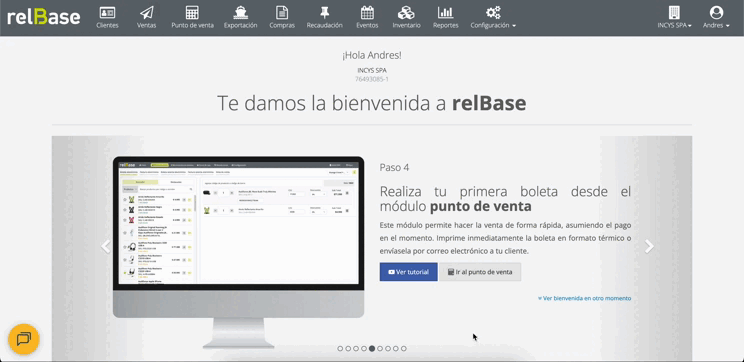The width and height of the screenshot is (744, 362).
Task: Open the yellow chat widget
Action: click(24, 339)
